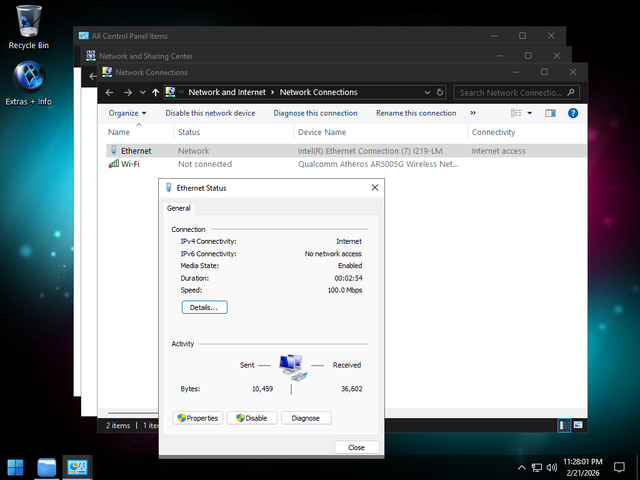The image size is (640, 480).
Task: Click the volume speaker tray icon
Action: point(552,468)
